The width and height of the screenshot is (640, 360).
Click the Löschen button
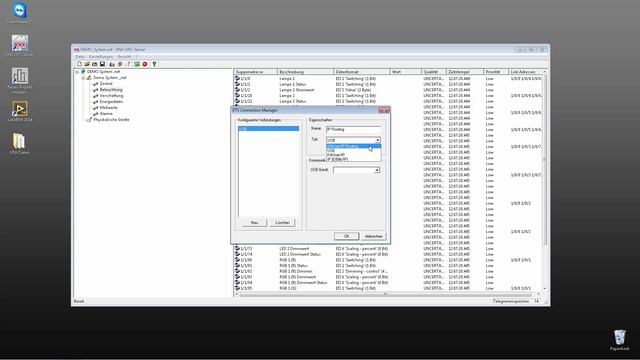point(282,222)
